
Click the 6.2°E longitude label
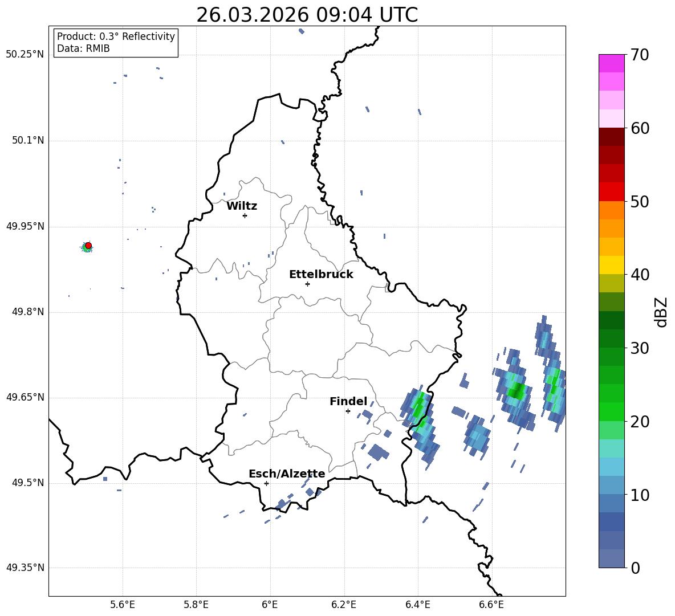click(344, 605)
